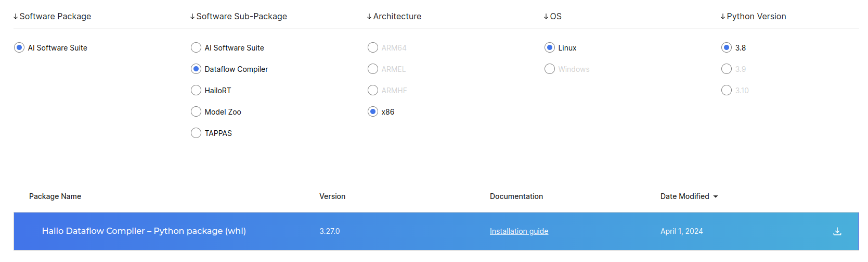Screen dimensions: 868x262
Task: Choose the x86 architecture option
Action: (x=373, y=112)
